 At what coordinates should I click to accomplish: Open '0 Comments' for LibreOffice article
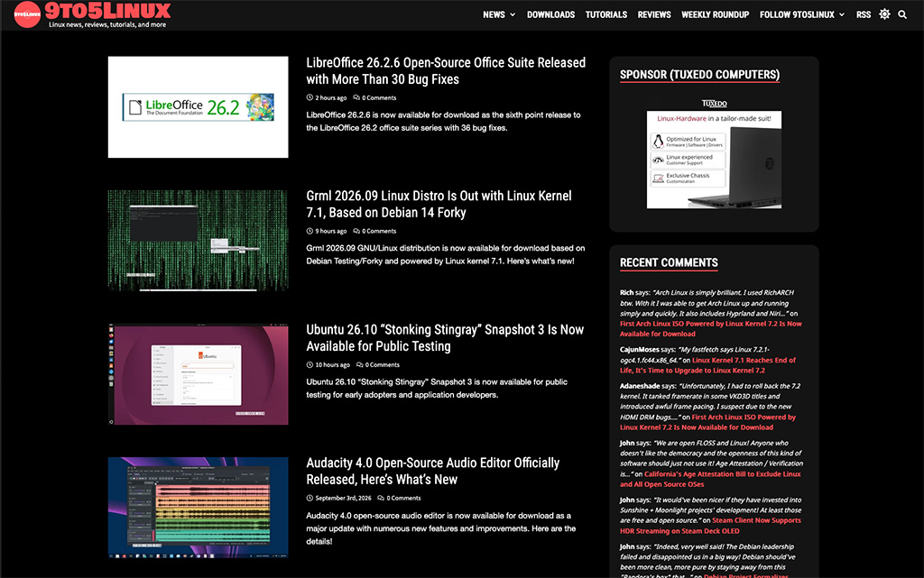click(379, 97)
